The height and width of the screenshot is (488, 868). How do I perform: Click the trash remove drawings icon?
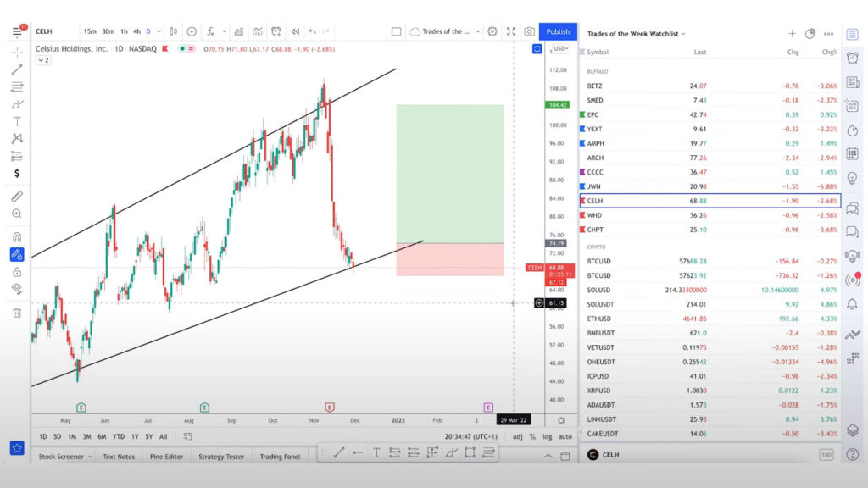tap(17, 313)
